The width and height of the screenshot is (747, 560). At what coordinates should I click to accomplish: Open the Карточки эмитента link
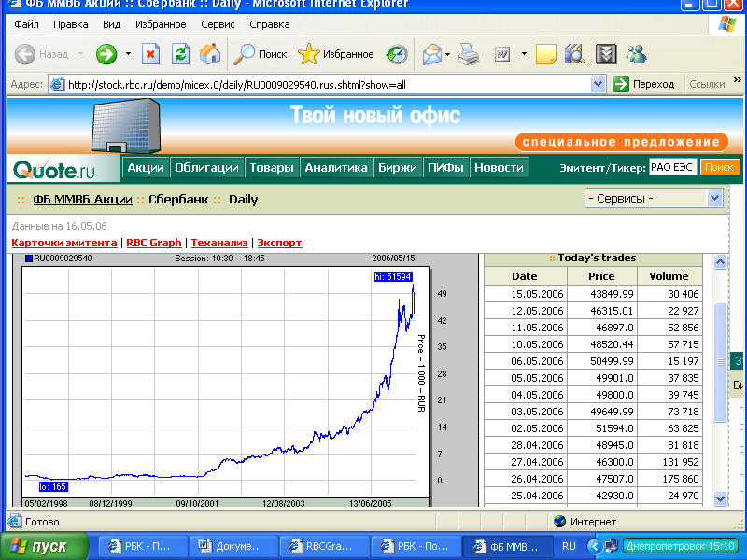[x=64, y=243]
